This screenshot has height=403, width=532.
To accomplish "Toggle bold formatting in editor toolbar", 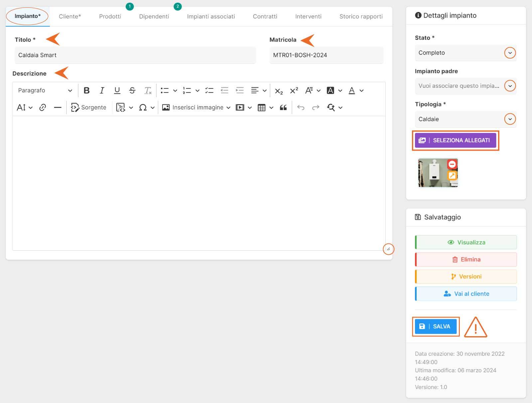I will pos(86,90).
